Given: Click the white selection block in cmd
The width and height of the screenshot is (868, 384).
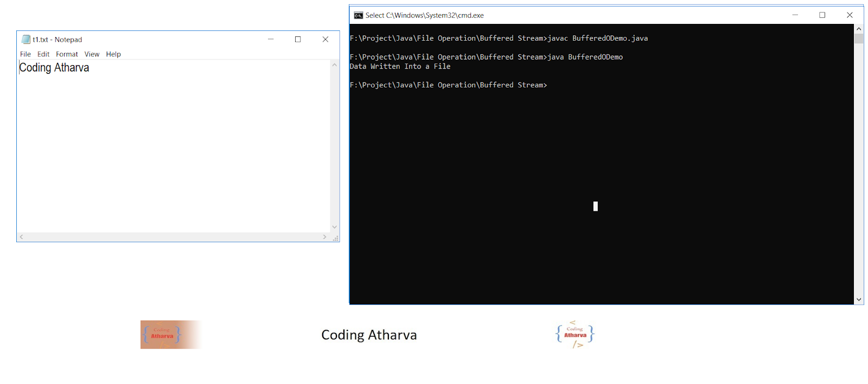Looking at the screenshot, I should tap(596, 206).
